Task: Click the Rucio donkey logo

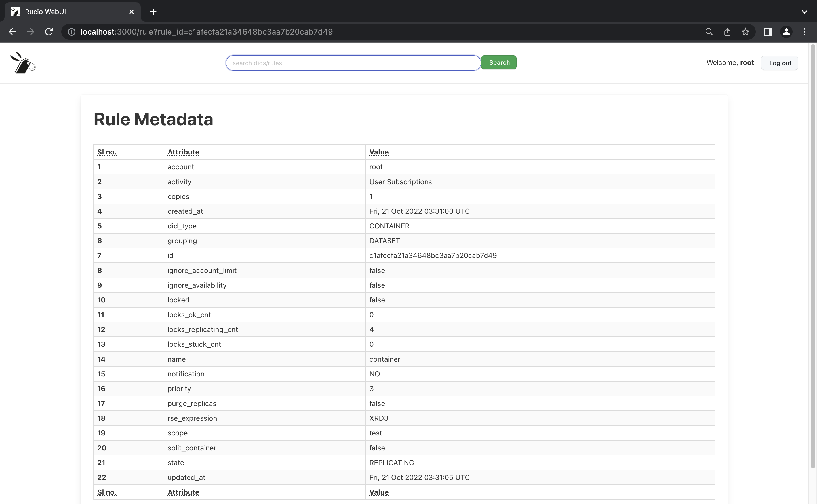Action: tap(23, 63)
